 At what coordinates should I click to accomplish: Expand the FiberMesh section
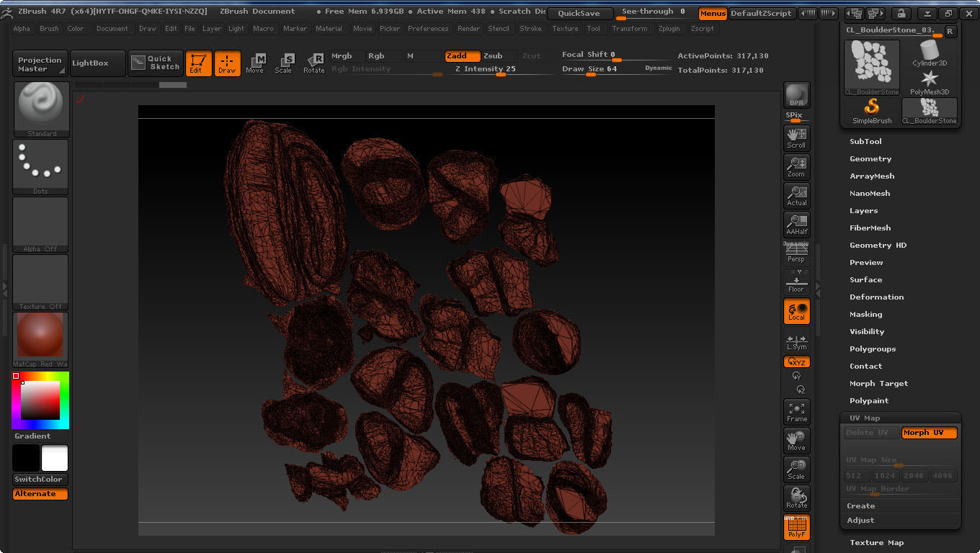tap(870, 228)
